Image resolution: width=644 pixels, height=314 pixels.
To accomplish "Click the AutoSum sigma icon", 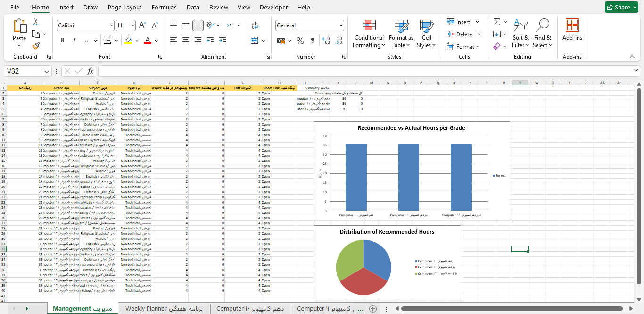I will click(497, 22).
